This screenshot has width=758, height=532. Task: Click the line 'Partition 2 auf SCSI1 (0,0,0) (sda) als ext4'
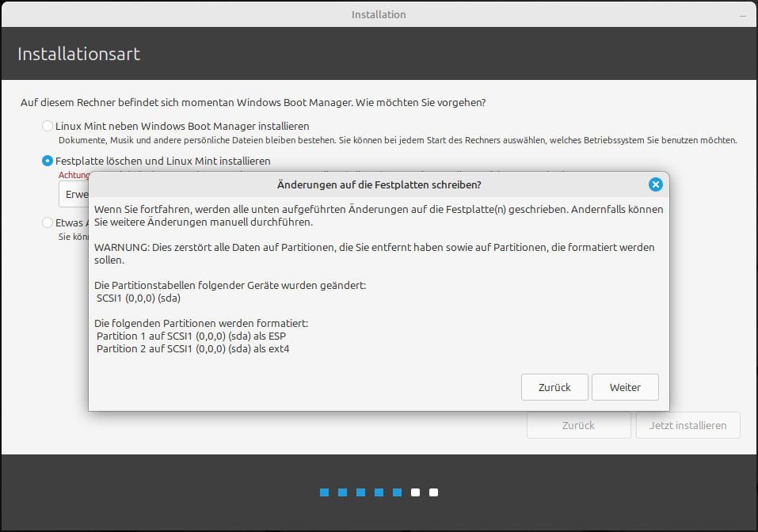193,349
